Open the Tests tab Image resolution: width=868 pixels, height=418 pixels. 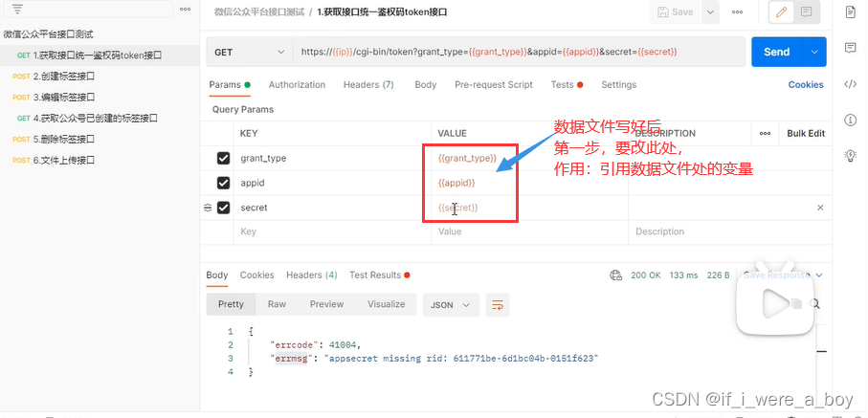pos(567,85)
